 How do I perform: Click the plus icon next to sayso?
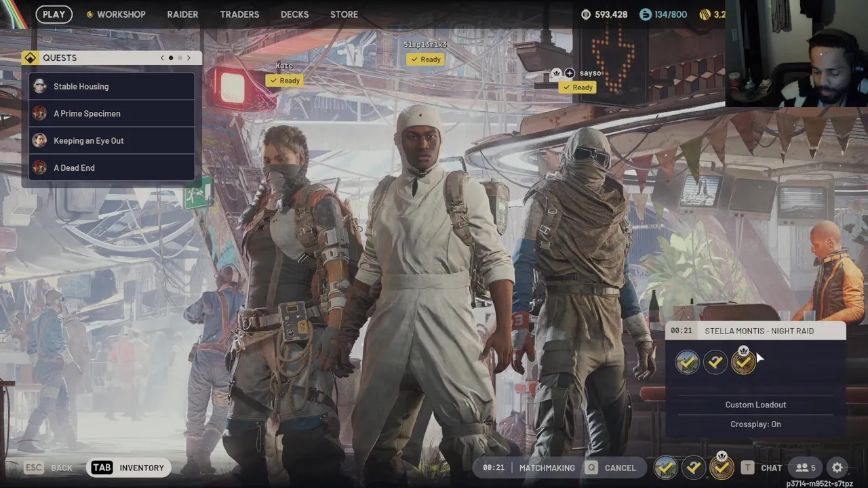tap(570, 73)
